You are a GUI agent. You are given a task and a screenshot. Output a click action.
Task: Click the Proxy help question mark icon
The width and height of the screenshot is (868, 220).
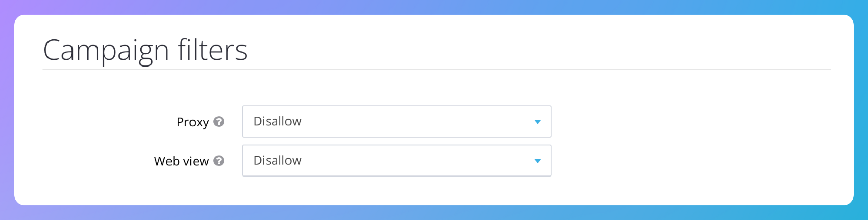pyautogui.click(x=219, y=122)
